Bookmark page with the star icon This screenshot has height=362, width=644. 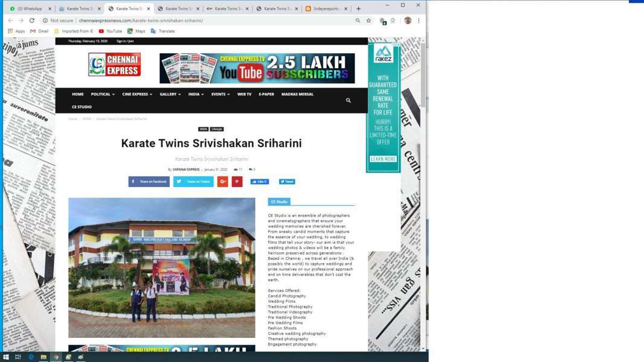(369, 21)
